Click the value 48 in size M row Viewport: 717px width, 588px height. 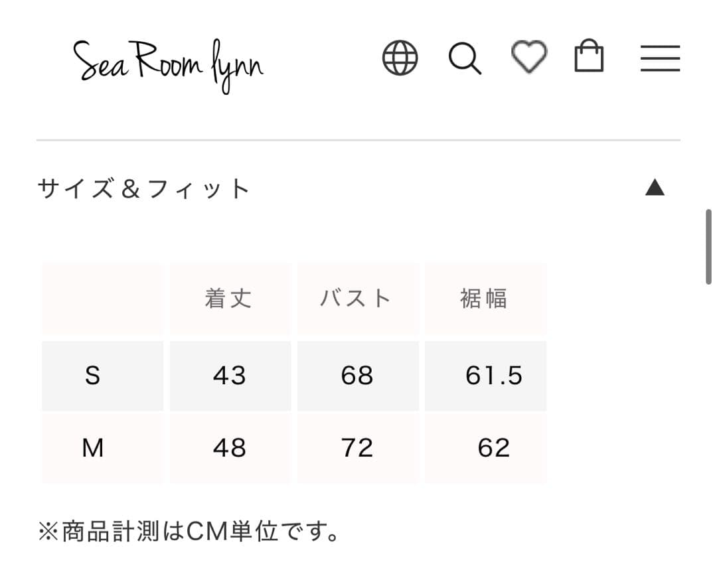click(229, 448)
